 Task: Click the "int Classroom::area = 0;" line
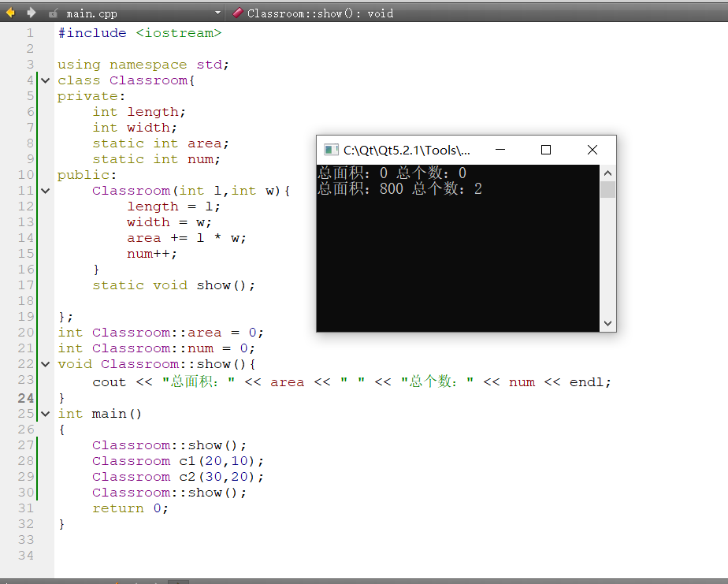point(161,333)
